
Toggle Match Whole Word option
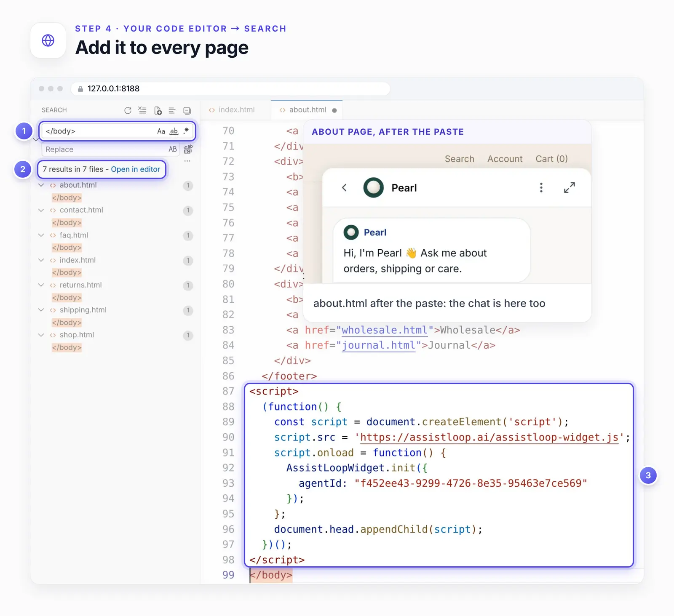click(174, 131)
